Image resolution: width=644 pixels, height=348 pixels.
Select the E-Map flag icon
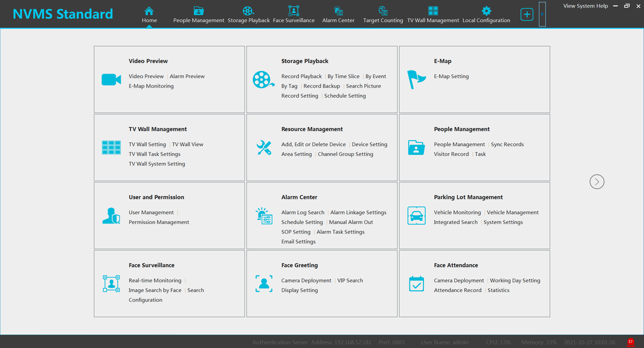(x=416, y=79)
